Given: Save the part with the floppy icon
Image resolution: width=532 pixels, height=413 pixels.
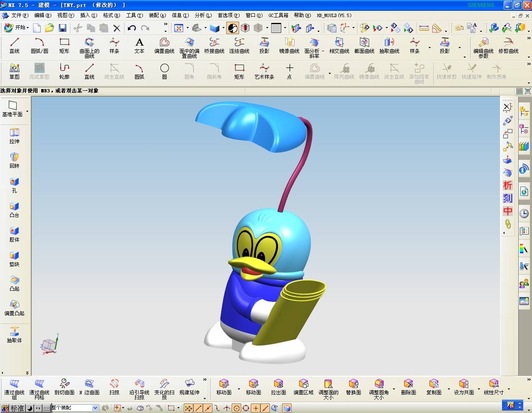Looking at the screenshot, I should point(62,28).
